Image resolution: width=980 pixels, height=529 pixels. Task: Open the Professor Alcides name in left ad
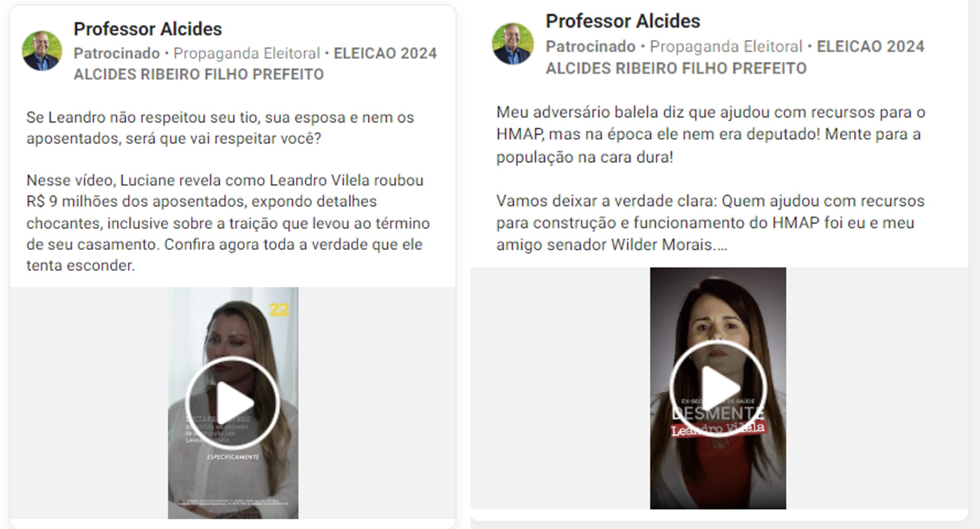pyautogui.click(x=148, y=29)
